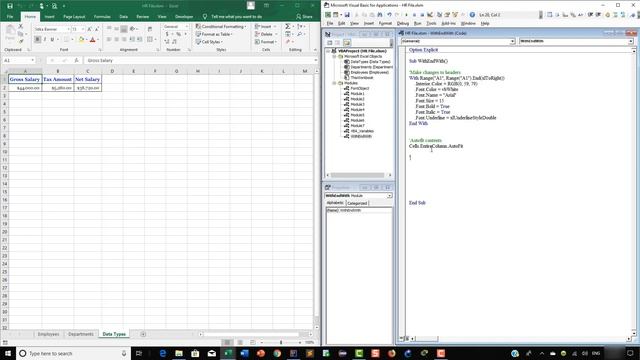
Task: Click the Reset stop icon in VBA toolbar
Action: [422, 15]
